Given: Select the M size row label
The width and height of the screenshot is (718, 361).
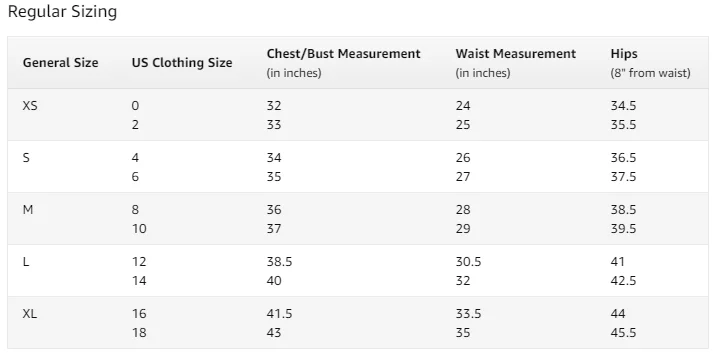Looking at the screenshot, I should [x=27, y=209].
